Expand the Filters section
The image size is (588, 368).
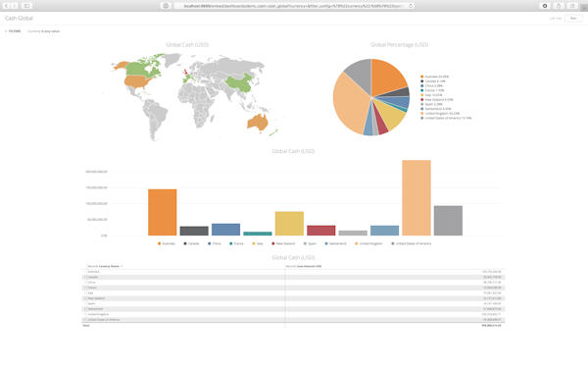tap(13, 31)
